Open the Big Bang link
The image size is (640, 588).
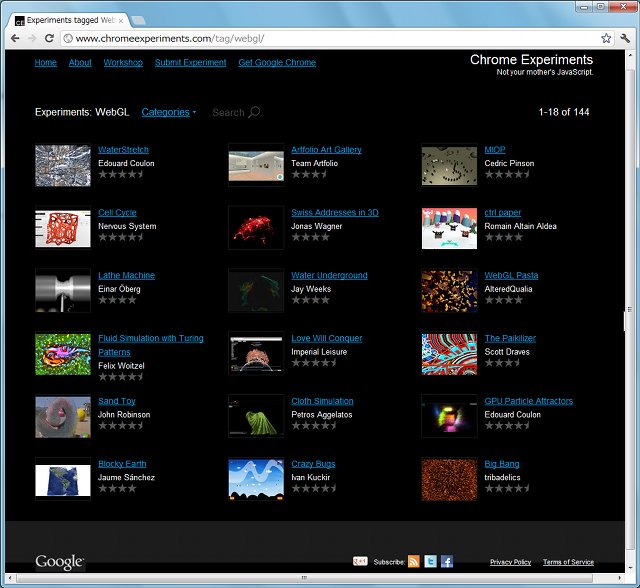pos(502,464)
